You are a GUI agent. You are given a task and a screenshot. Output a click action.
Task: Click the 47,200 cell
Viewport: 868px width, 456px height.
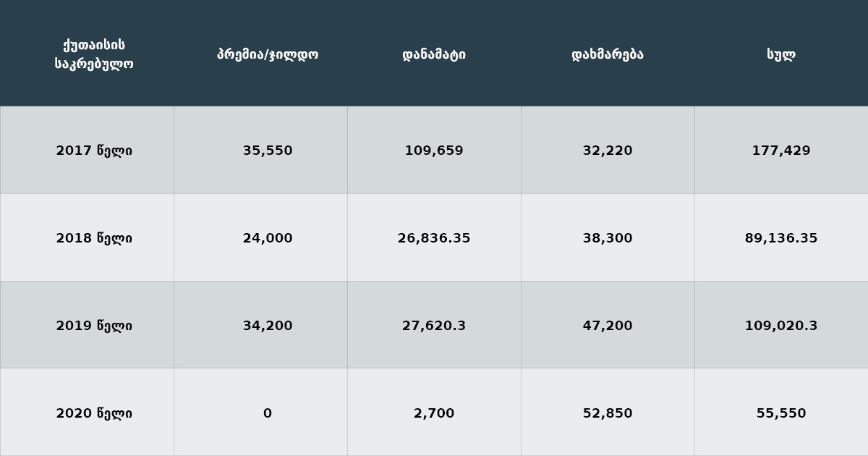(x=608, y=326)
